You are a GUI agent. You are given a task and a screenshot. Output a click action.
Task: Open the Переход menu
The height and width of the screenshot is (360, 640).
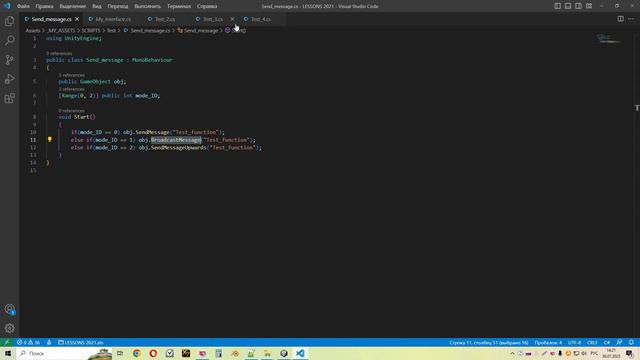click(118, 6)
